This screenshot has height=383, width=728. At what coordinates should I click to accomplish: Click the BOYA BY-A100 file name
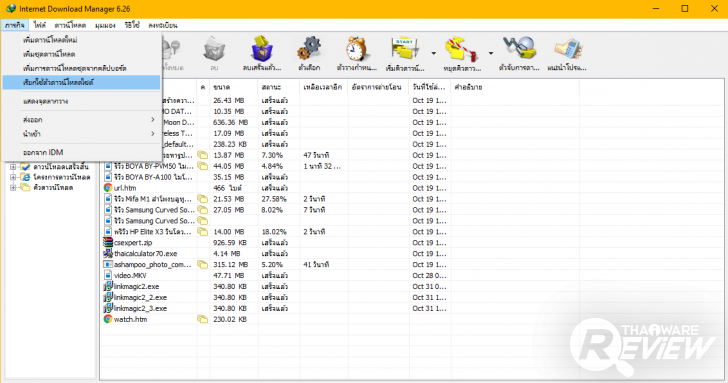tap(153, 177)
